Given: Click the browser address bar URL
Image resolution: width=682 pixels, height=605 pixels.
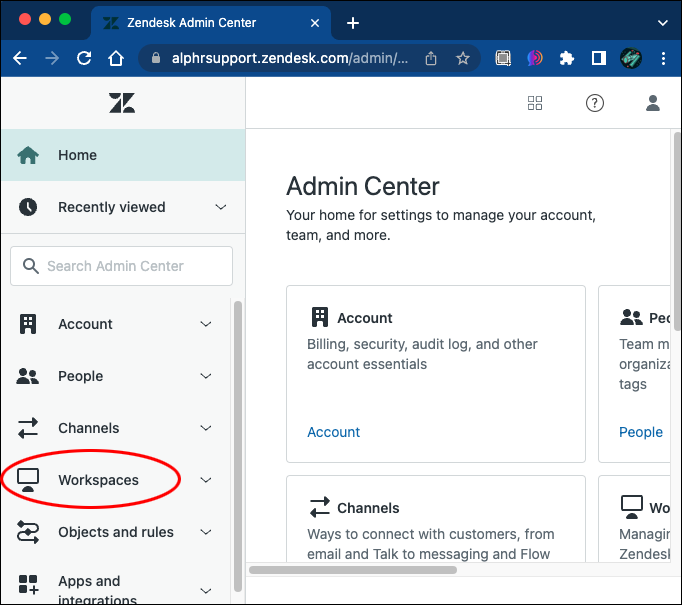Looking at the screenshot, I should (290, 58).
